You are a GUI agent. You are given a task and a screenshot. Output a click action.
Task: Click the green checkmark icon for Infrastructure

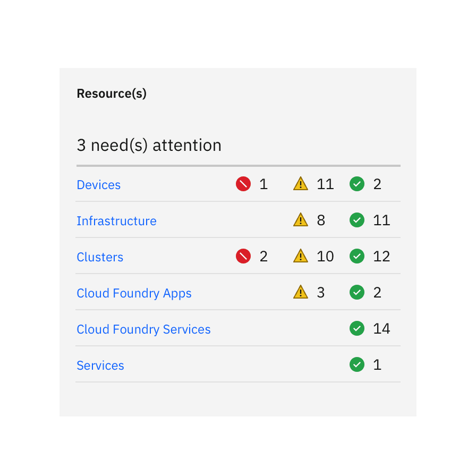click(x=357, y=220)
